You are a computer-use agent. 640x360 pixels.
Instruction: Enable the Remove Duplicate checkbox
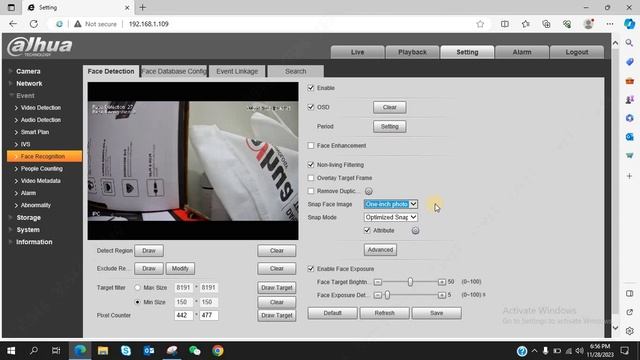(x=311, y=191)
